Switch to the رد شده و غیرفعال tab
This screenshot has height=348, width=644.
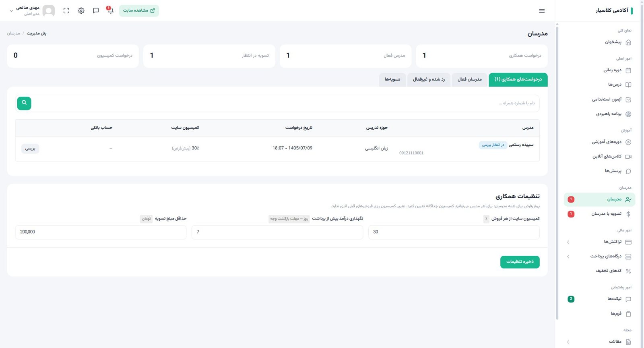pyautogui.click(x=429, y=80)
